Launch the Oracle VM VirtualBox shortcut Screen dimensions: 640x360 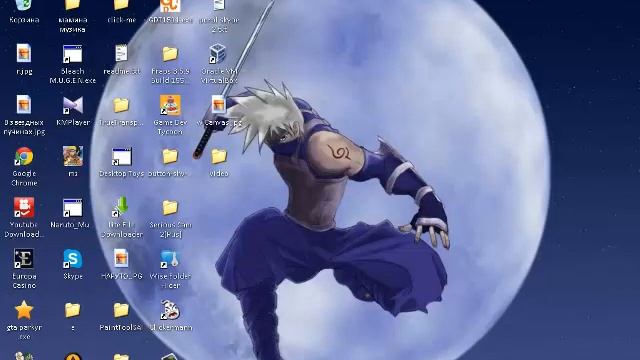click(x=218, y=54)
